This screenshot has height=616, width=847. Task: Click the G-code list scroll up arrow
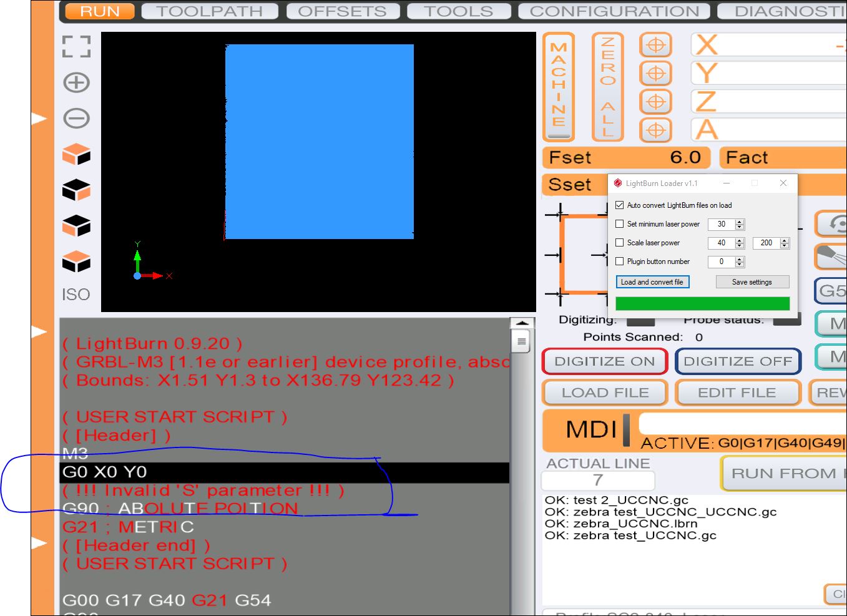(521, 323)
